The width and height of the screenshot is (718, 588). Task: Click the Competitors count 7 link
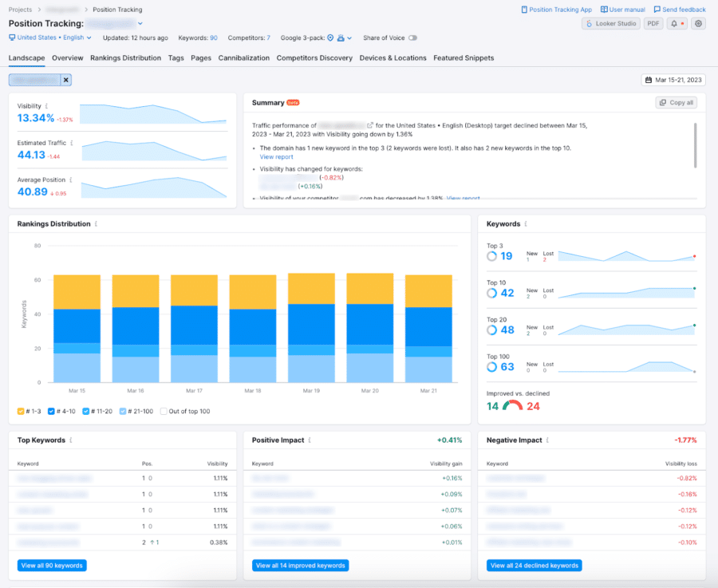point(268,38)
